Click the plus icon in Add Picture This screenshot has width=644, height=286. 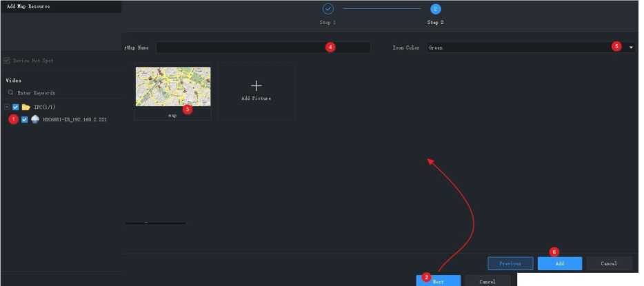coord(256,85)
